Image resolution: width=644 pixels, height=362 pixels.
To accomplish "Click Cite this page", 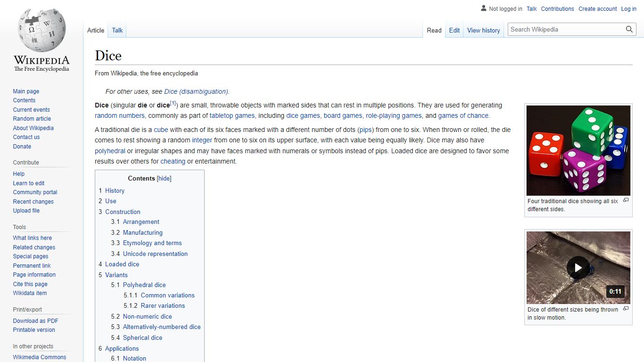I will [30, 284].
